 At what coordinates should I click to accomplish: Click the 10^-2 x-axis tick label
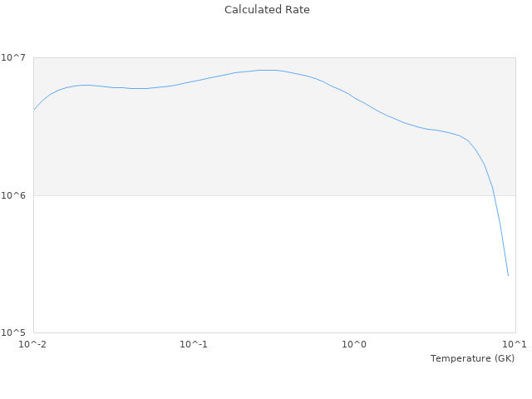coord(33,344)
